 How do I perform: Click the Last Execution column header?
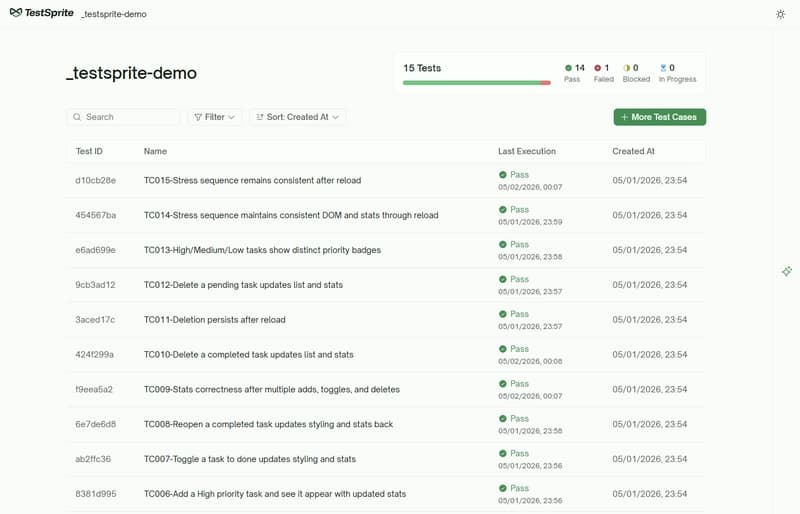tap(527, 151)
